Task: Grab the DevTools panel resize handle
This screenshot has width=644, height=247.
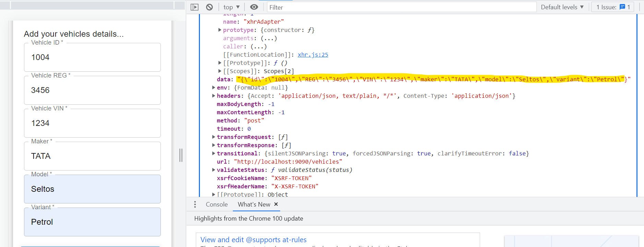Action: (181, 155)
